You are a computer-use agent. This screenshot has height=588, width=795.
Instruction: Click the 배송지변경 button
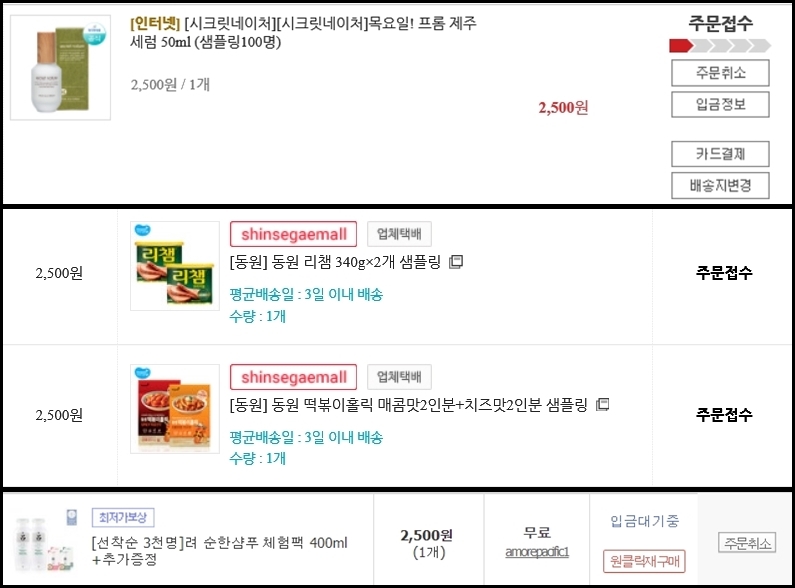point(720,186)
